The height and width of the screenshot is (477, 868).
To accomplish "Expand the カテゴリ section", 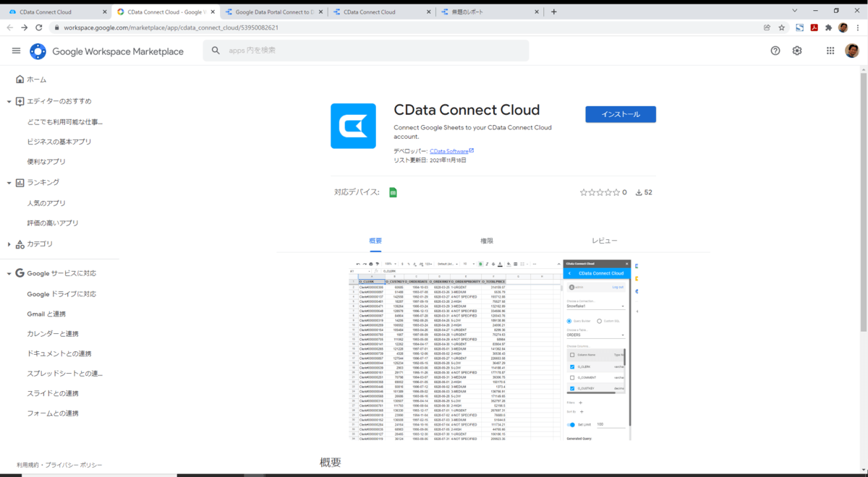I will [x=9, y=244].
